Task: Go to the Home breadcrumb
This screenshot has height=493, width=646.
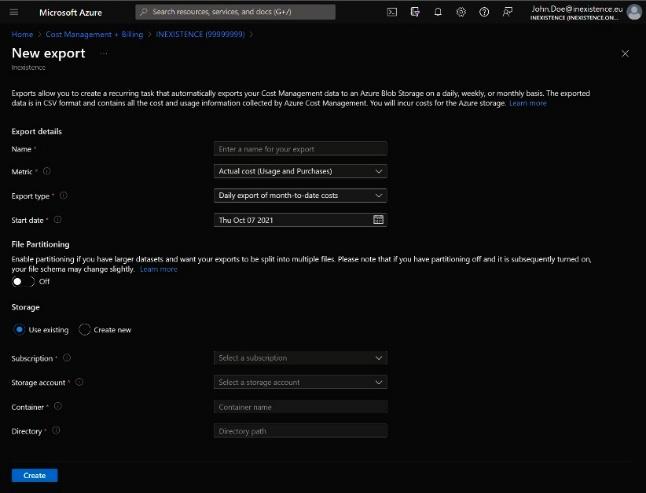Action: click(x=22, y=34)
